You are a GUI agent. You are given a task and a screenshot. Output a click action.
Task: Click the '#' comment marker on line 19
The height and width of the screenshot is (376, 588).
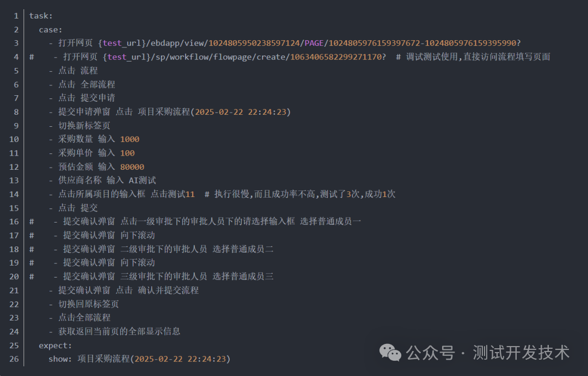tap(32, 263)
